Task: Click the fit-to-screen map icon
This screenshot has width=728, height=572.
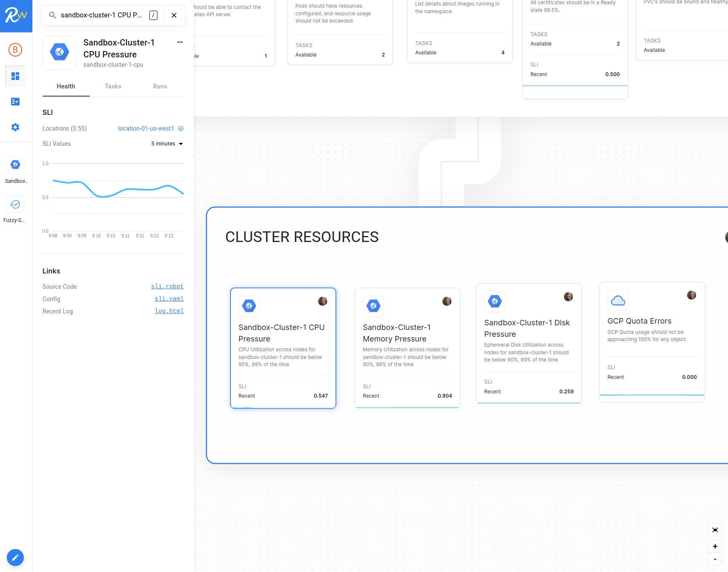Action: click(715, 530)
